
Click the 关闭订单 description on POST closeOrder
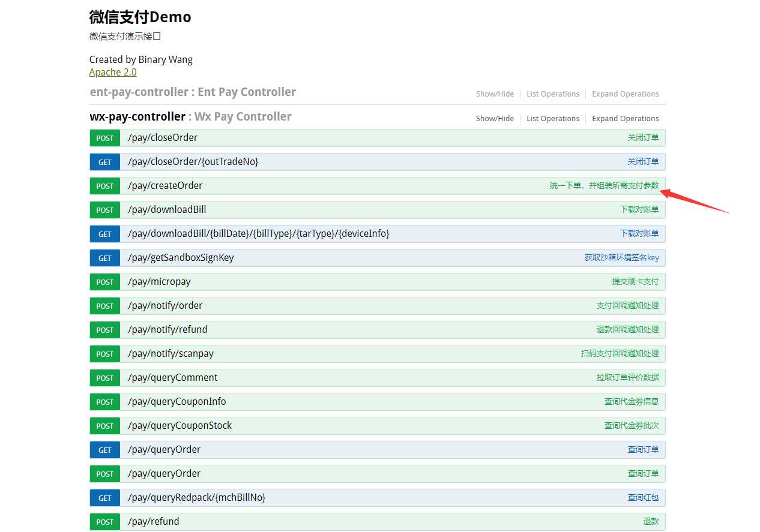coord(644,138)
